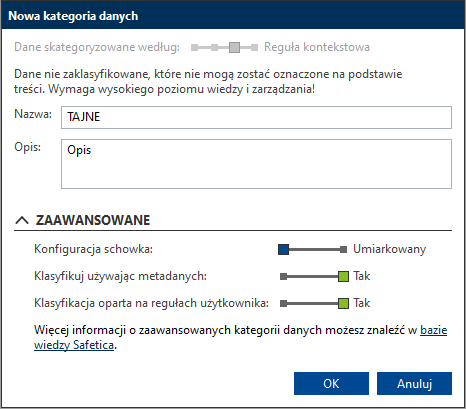
Task: Click gray left end of metadanych toggle track
Action: (284, 276)
